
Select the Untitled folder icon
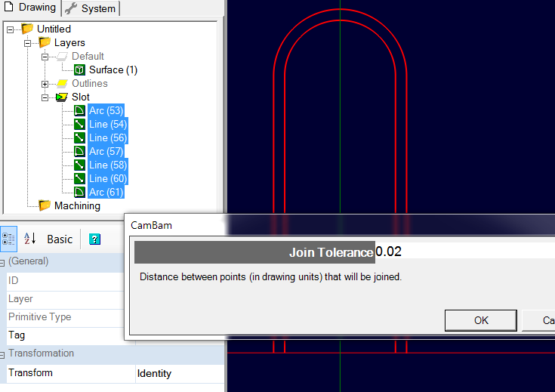pyautogui.click(x=27, y=29)
